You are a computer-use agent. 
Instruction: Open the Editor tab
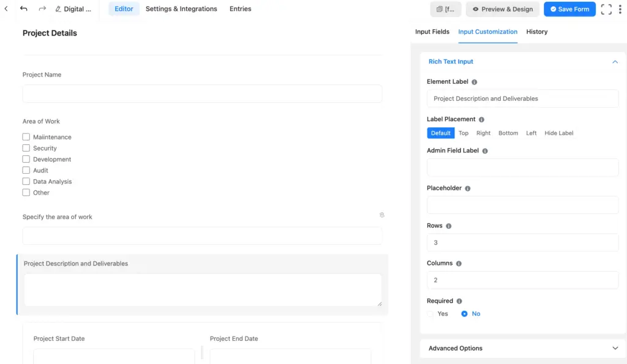(x=124, y=9)
